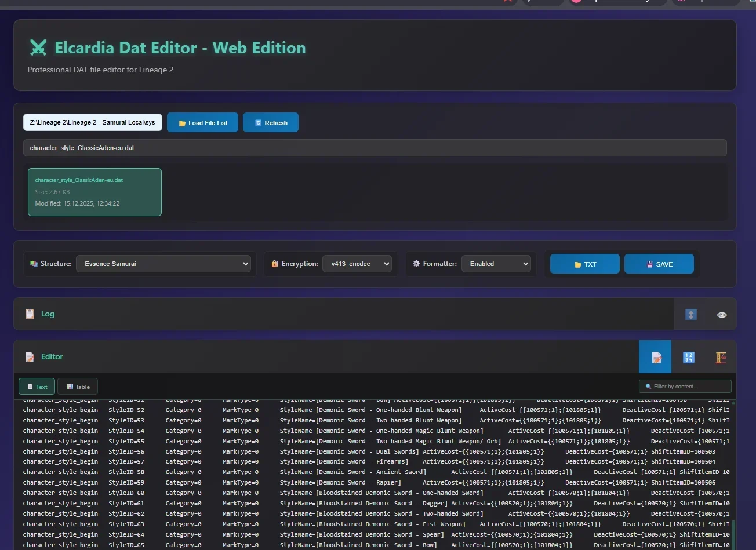756x550 pixels.
Task: Click the StyleID=55 cell
Action: pos(126,442)
